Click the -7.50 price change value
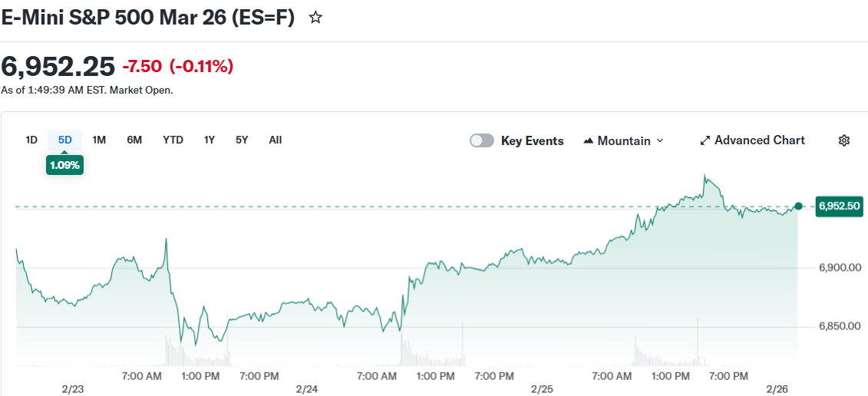Screen dimensions: 868x396 point(142,67)
